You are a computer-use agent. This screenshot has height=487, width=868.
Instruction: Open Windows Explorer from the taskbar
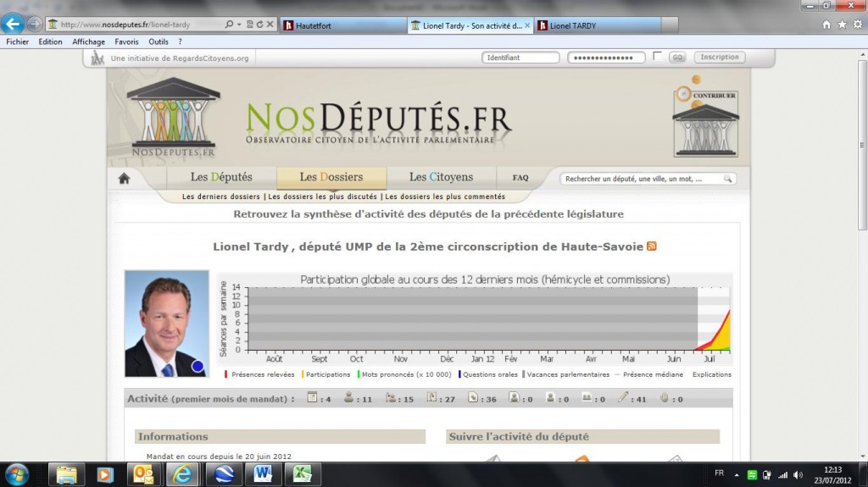(66, 475)
